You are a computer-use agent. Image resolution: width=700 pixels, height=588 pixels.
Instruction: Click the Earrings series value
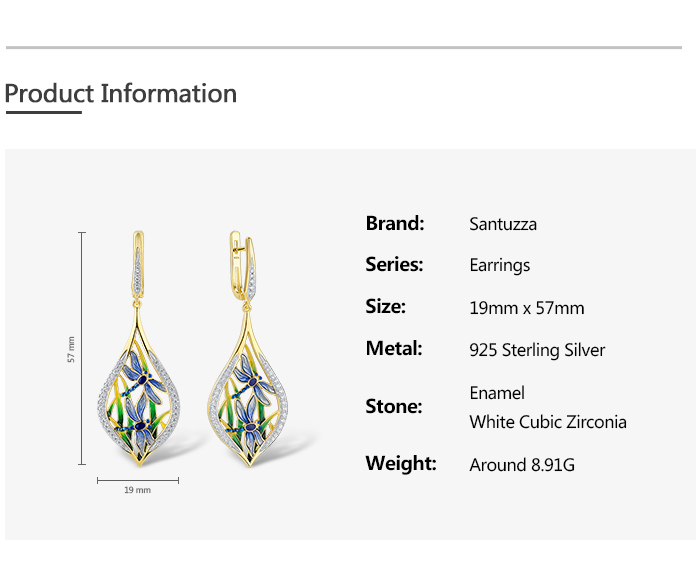(499, 265)
